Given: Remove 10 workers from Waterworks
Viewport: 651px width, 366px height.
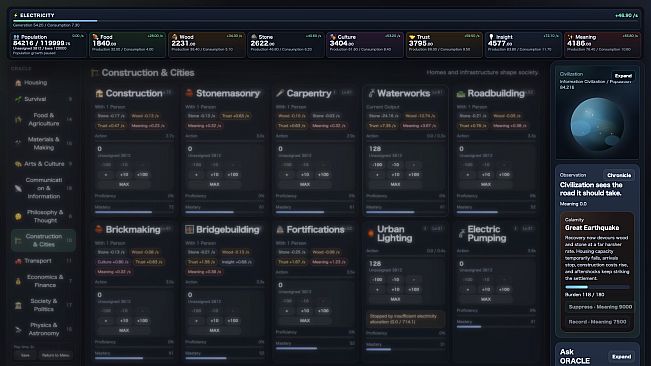Looking at the screenshot, I should coord(395,165).
